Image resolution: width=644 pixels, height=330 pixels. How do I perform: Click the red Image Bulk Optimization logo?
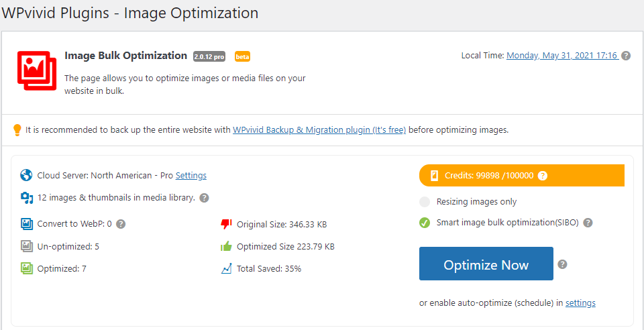36,70
